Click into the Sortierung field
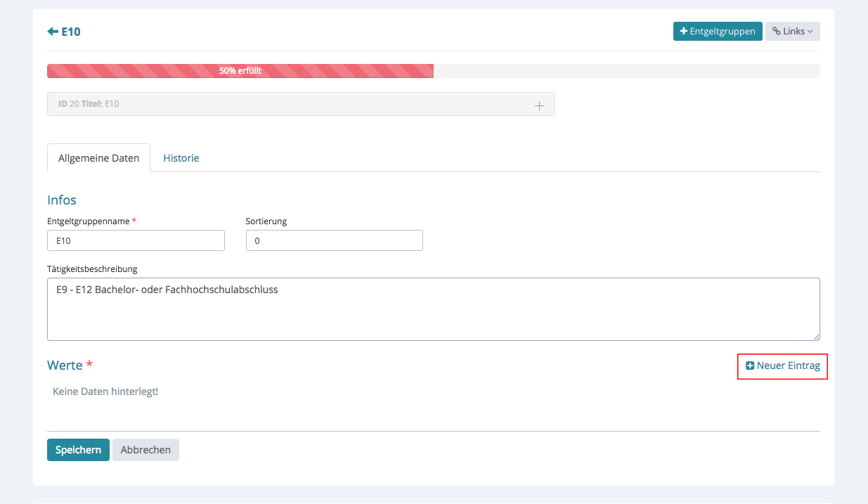The image size is (868, 504). (334, 240)
